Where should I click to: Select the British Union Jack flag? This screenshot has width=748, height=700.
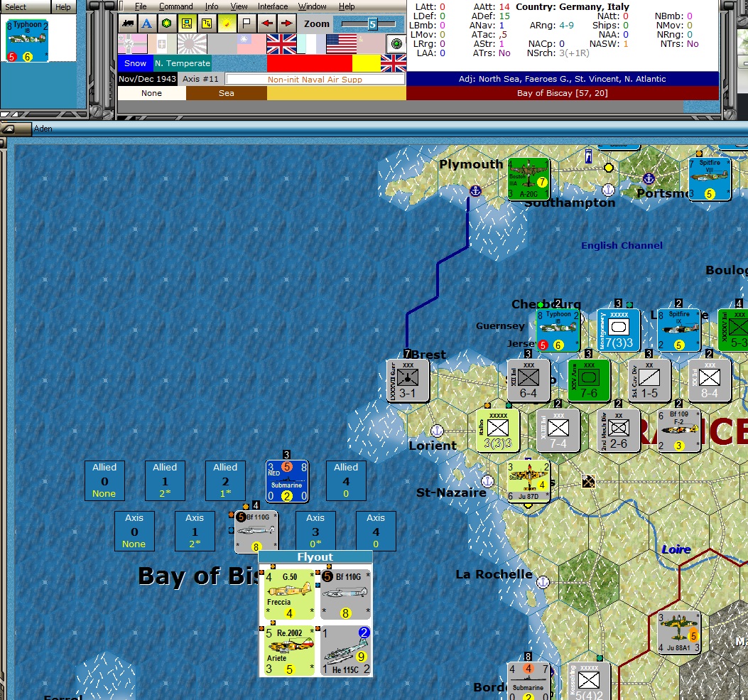281,44
